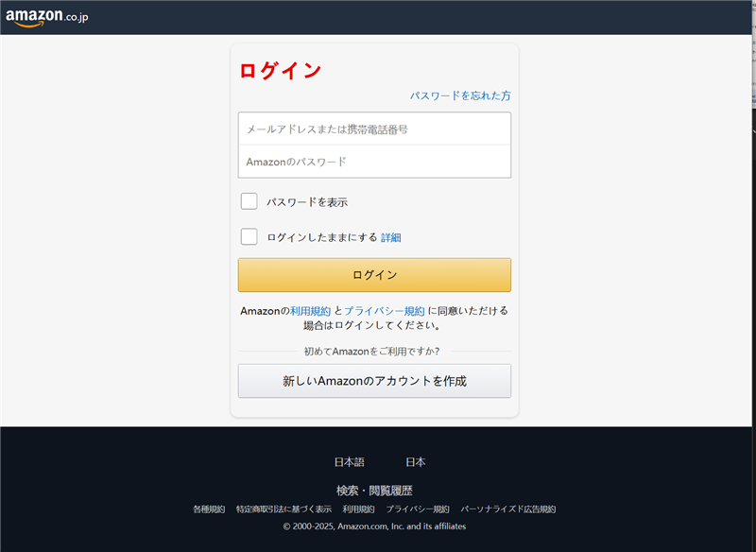Focus the Amazonのパスワード field
756x552 pixels.
click(374, 162)
